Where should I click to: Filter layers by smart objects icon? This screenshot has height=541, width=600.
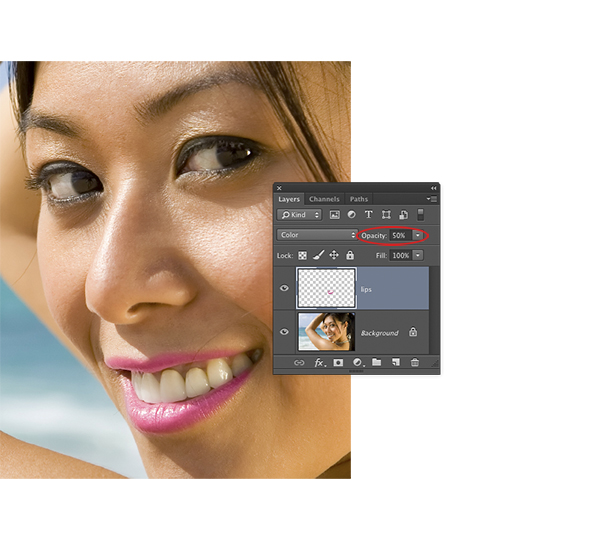(403, 215)
